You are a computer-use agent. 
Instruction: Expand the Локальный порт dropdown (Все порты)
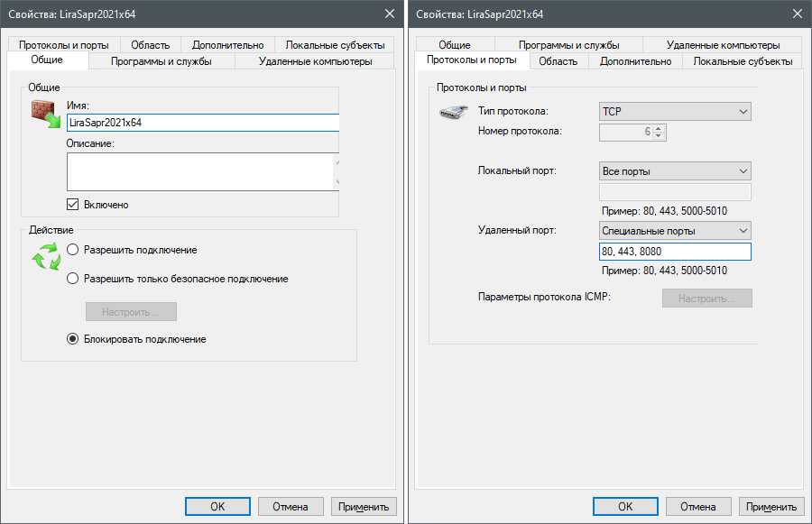coord(675,170)
